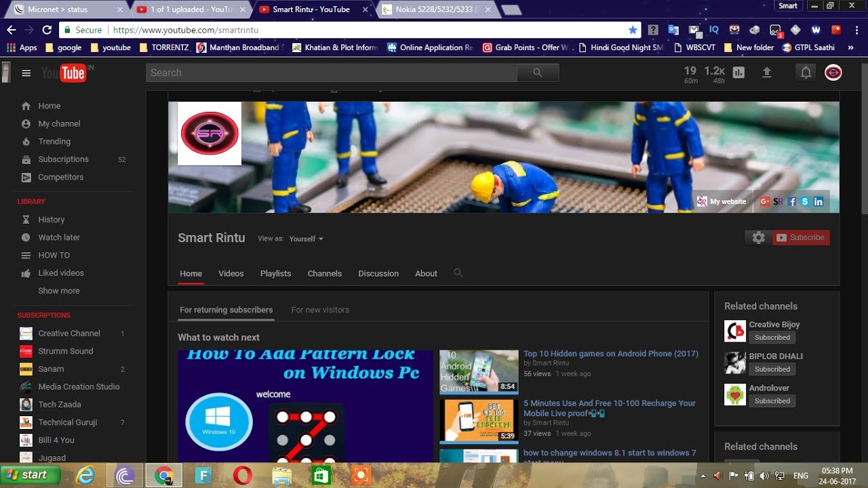868x488 pixels.
Task: Click the SR link icon in banner
Action: [x=778, y=201]
